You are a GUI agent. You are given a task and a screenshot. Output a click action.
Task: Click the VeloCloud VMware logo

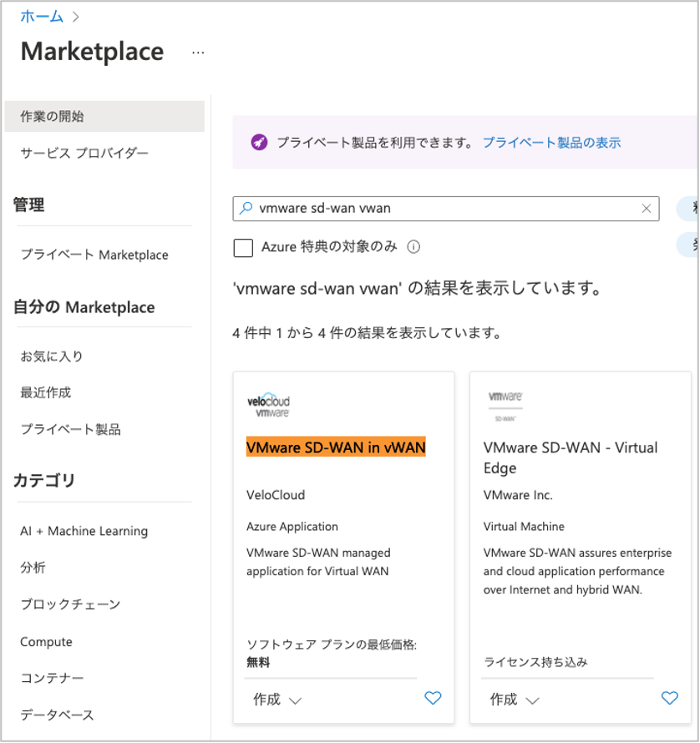(268, 406)
